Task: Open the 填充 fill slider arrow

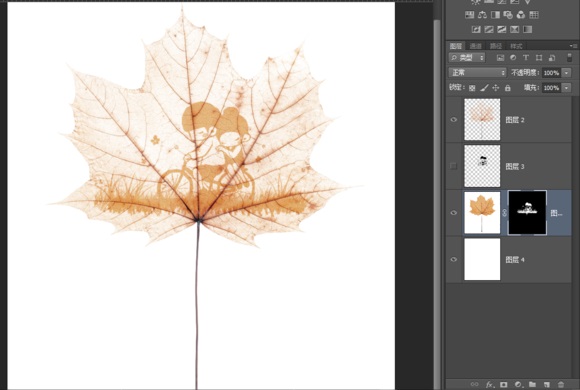Action: pyautogui.click(x=567, y=88)
